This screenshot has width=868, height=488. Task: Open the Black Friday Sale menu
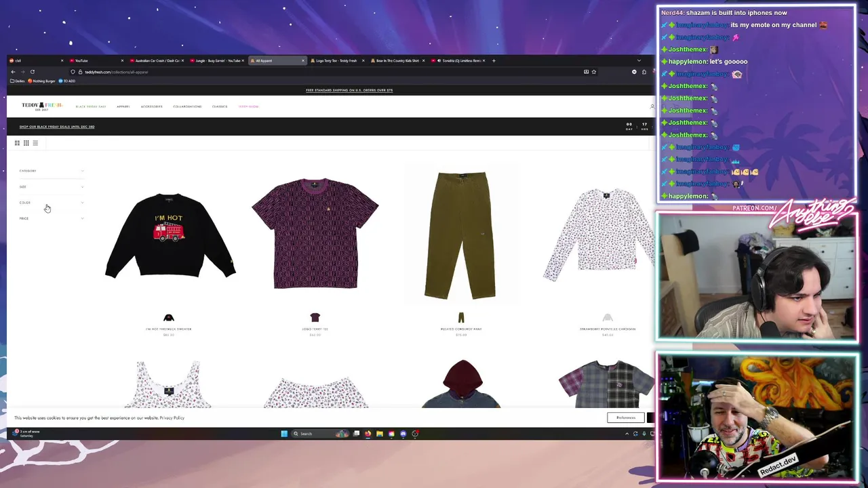91,106
